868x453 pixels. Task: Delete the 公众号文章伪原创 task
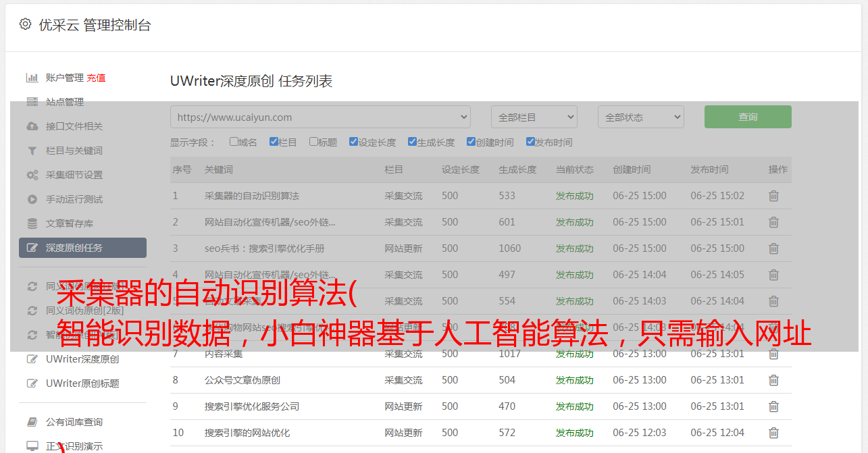[x=774, y=380]
